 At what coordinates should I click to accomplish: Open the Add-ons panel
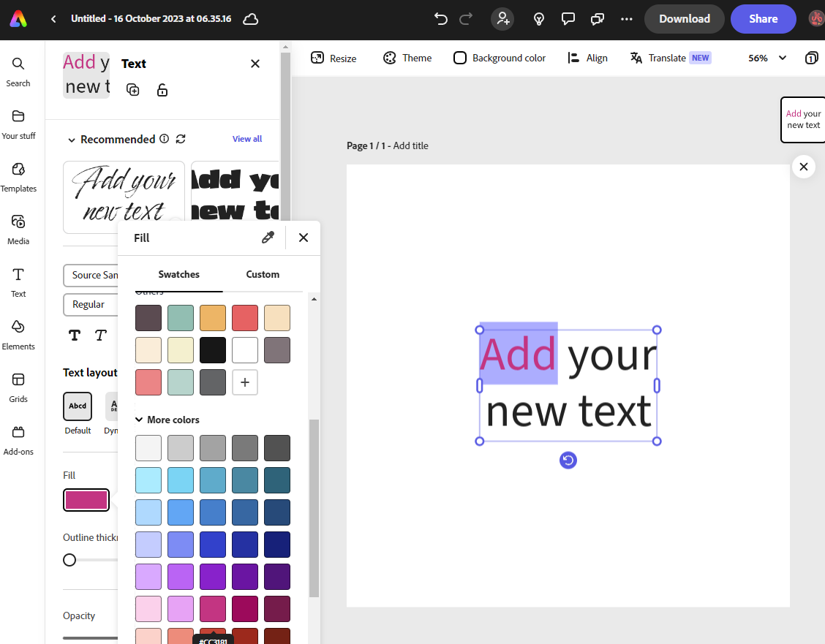18,439
